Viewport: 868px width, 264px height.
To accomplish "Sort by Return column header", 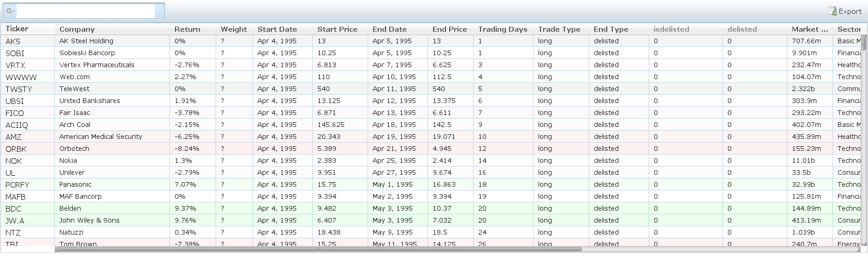I will point(188,29).
